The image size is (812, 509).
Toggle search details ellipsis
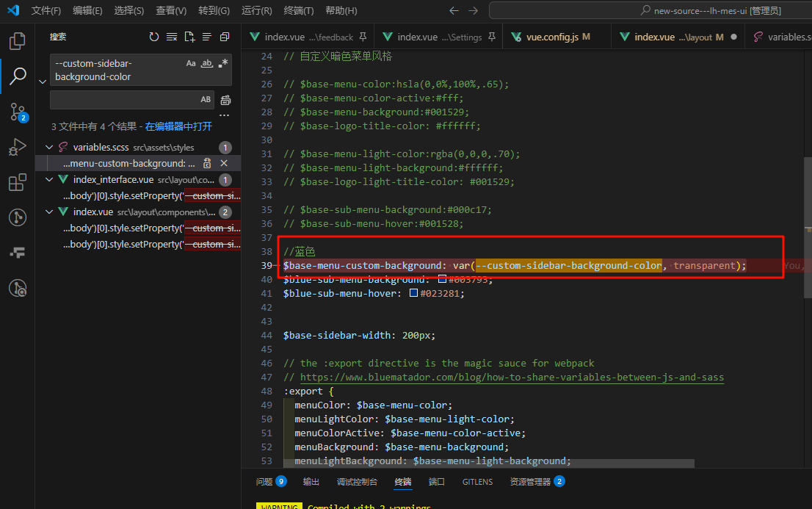pyautogui.click(x=224, y=115)
